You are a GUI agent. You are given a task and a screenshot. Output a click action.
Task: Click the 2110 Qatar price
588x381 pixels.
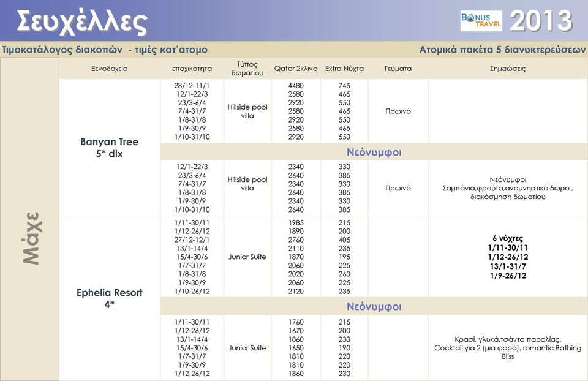coord(295,249)
